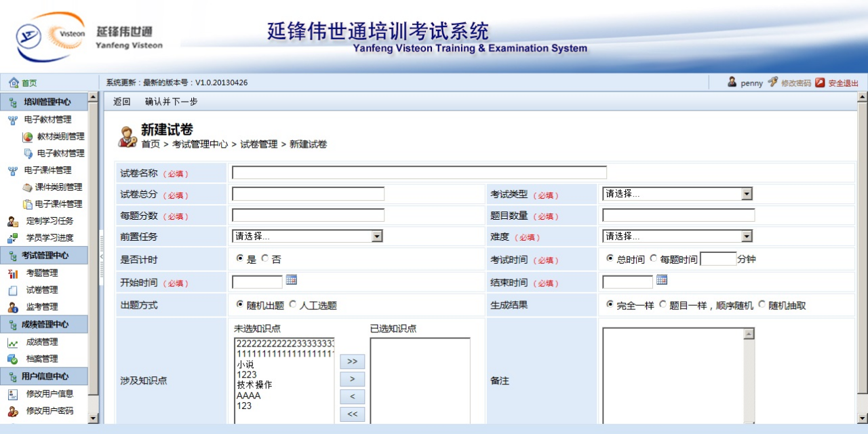The image size is (868, 434).
Task: Click the 修改密码 key icon
Action: pos(772,82)
